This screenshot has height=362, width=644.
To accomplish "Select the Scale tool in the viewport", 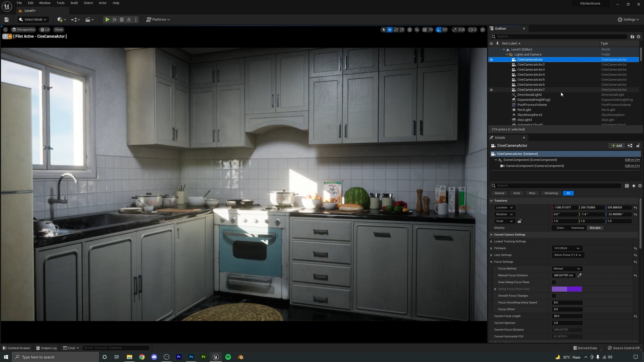I will tap(402, 29).
